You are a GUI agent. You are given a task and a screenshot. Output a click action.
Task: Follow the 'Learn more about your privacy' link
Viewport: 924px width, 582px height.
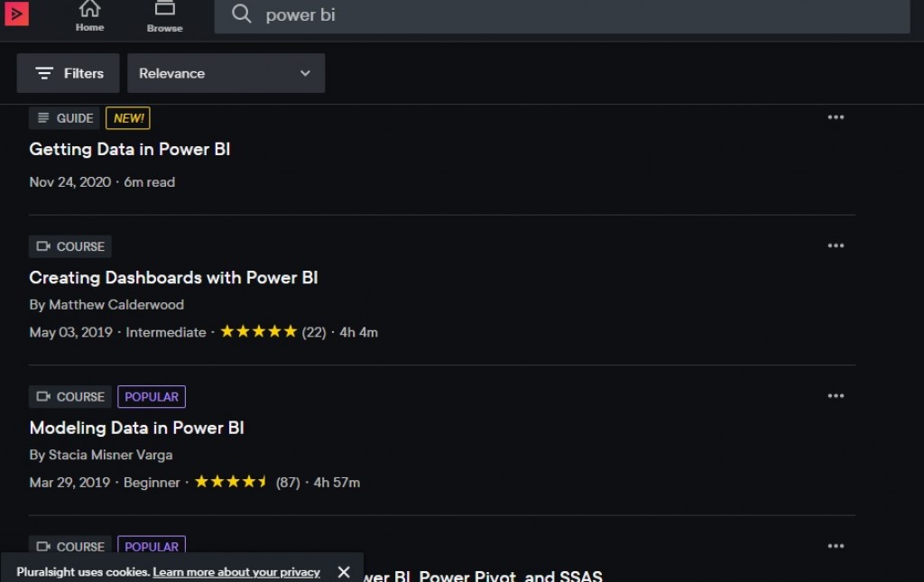click(236, 572)
